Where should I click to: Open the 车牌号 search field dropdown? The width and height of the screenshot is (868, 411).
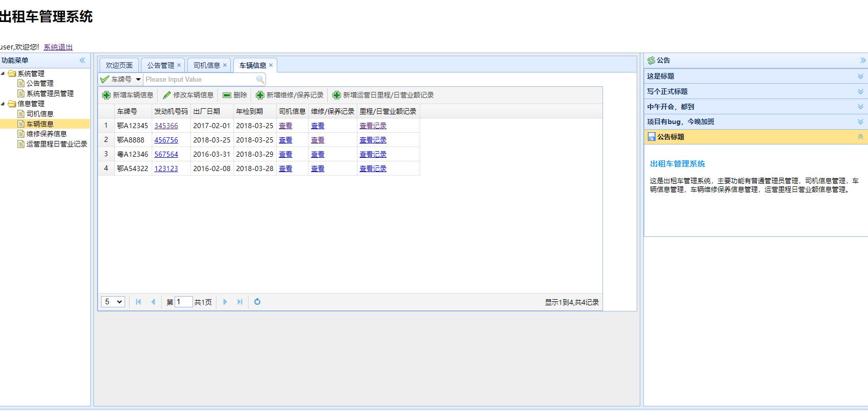point(138,80)
